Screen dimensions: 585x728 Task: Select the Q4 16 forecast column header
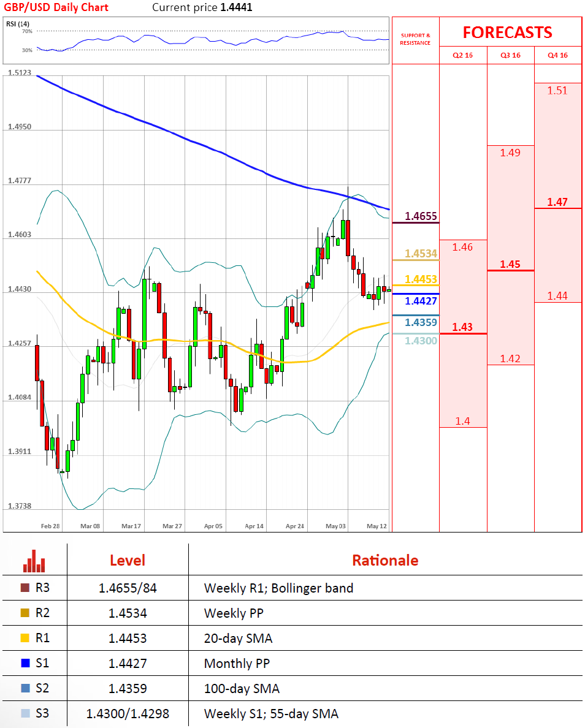(x=557, y=55)
